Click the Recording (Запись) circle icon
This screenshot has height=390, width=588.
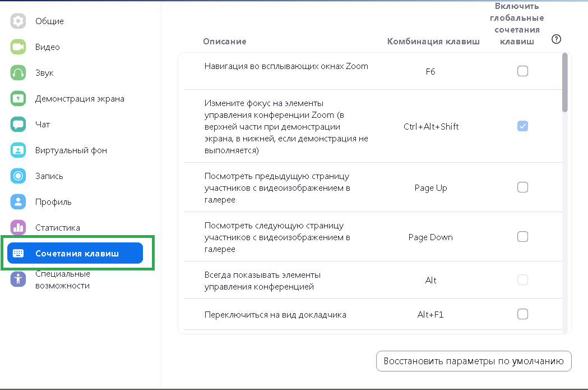pos(18,176)
